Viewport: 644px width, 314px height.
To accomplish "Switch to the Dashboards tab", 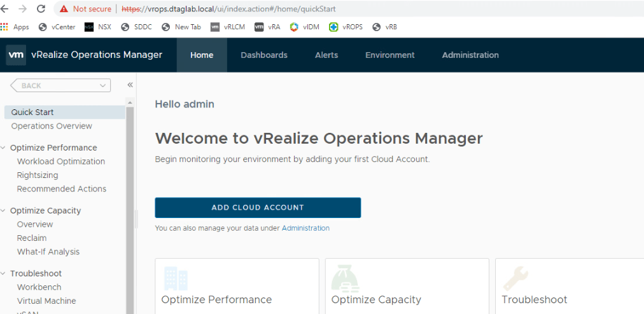I will [x=263, y=55].
